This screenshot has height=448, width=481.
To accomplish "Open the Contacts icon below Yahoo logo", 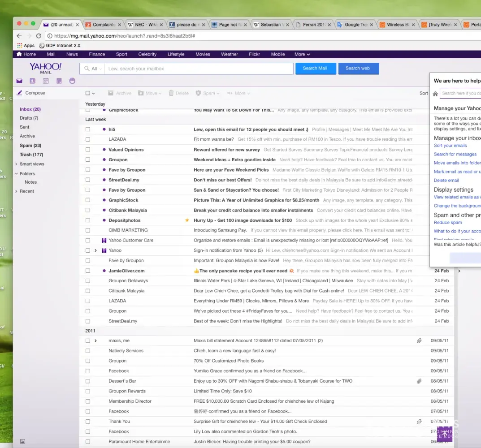I will (32, 81).
